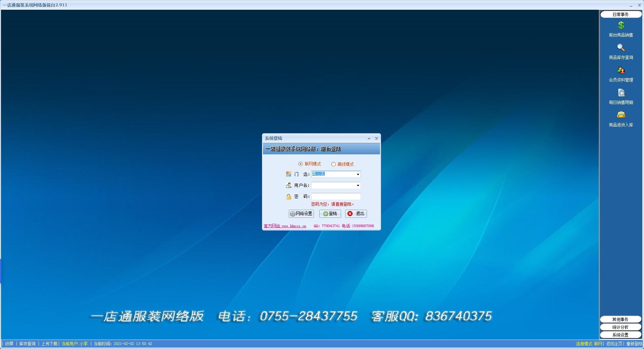Focus the 密码 input field
The image size is (644, 349).
tap(336, 197)
